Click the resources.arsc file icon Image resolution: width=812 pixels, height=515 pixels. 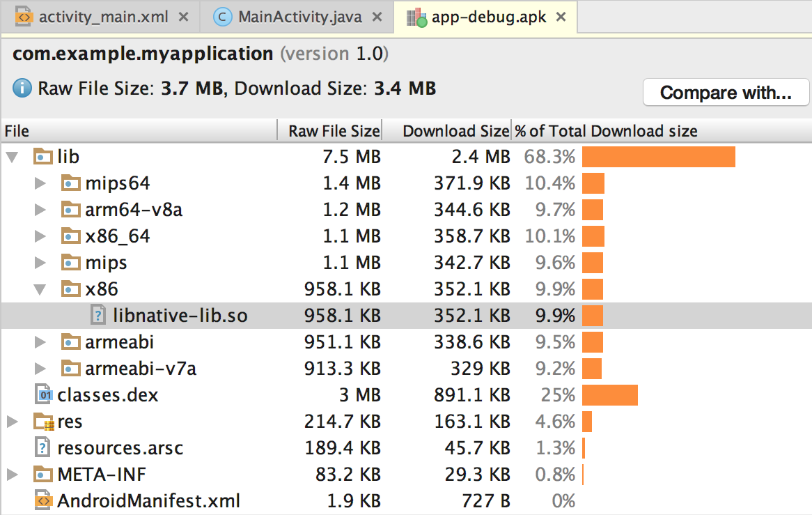point(44,447)
